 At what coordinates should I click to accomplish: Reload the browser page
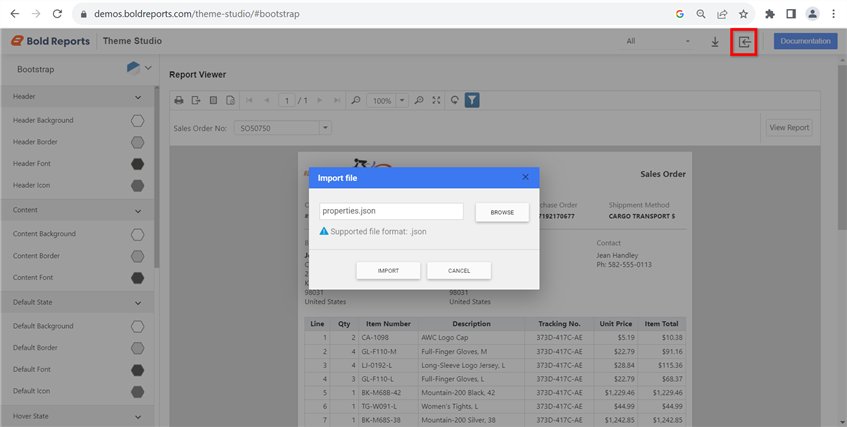57,14
